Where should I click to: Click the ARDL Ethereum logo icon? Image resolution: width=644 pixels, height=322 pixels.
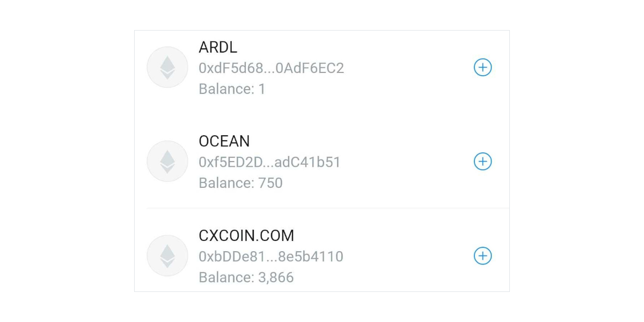[167, 67]
